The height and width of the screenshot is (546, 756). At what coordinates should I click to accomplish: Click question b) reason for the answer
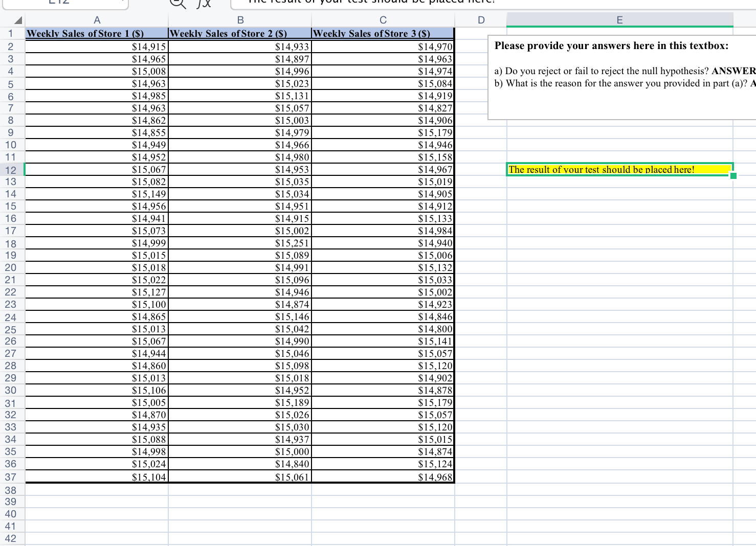625,83
